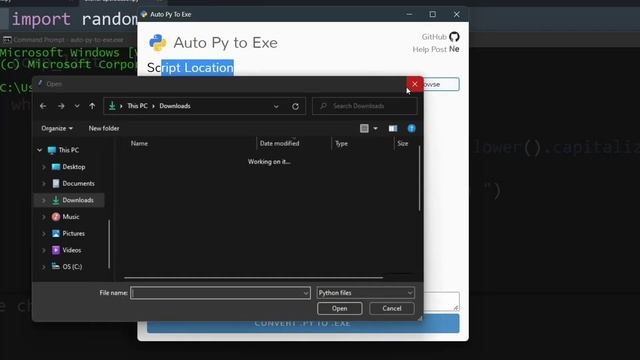This screenshot has height=360, width=640.
Task: Minimize the Auto Py To Exe window
Action: pos(409,14)
